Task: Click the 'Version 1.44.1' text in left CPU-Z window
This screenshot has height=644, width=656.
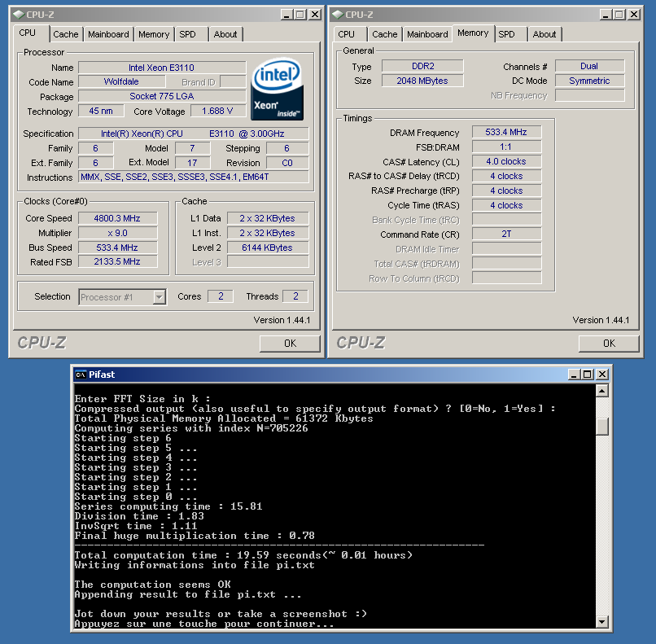Action: (282, 320)
